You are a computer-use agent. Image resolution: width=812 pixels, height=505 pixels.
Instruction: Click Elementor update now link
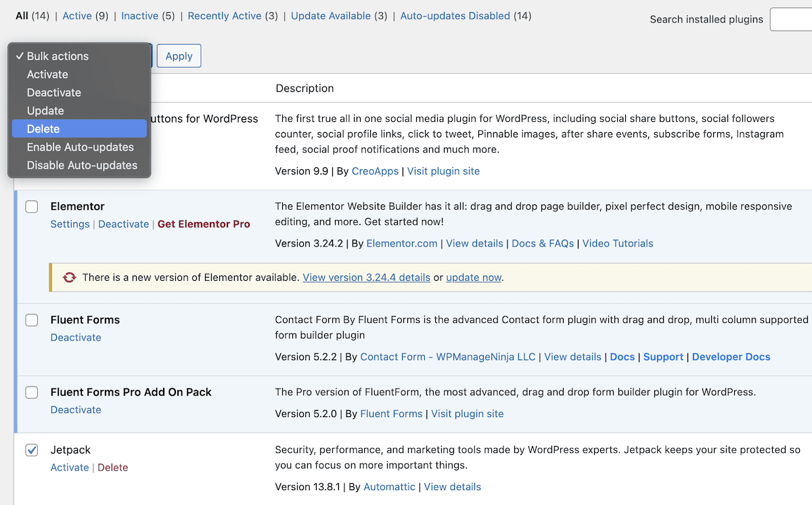tap(474, 278)
